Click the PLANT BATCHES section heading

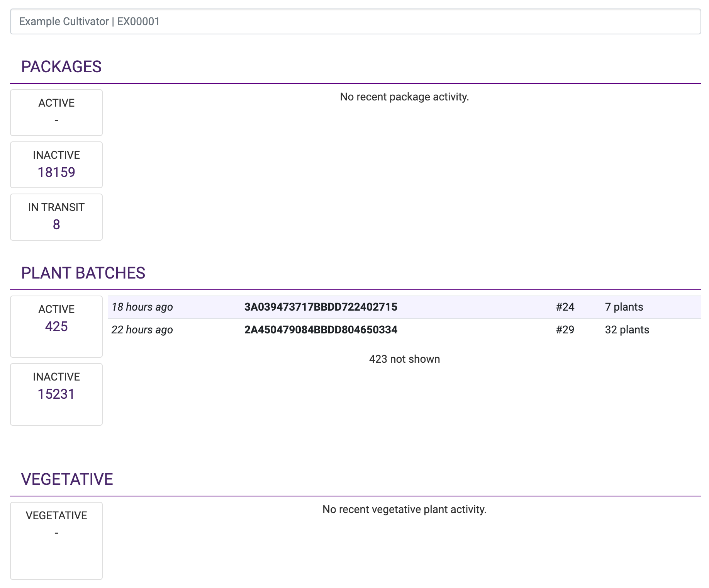pyautogui.click(x=83, y=273)
